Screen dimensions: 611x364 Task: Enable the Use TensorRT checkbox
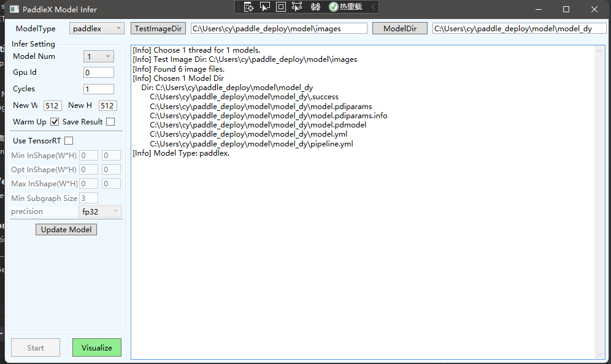tap(69, 140)
